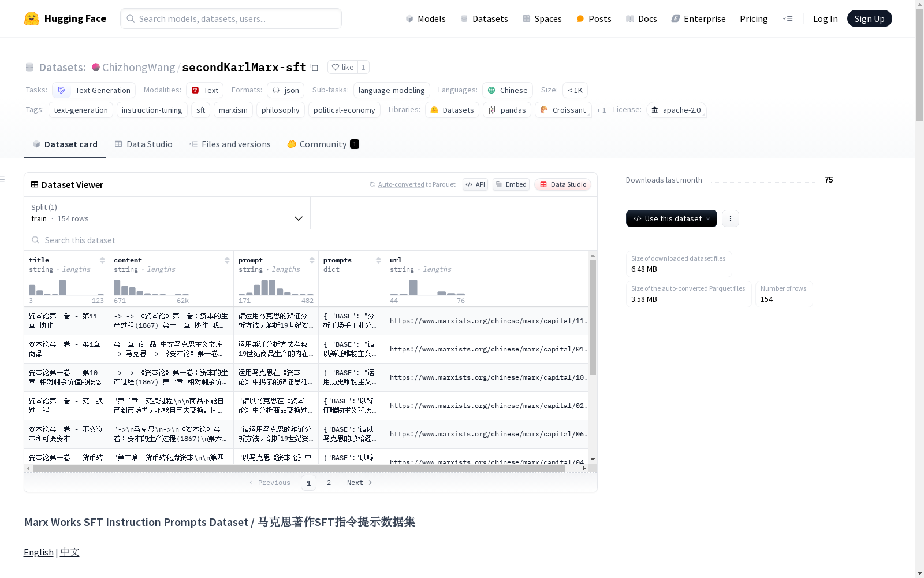Click the Hugging Face logo icon

(32, 18)
